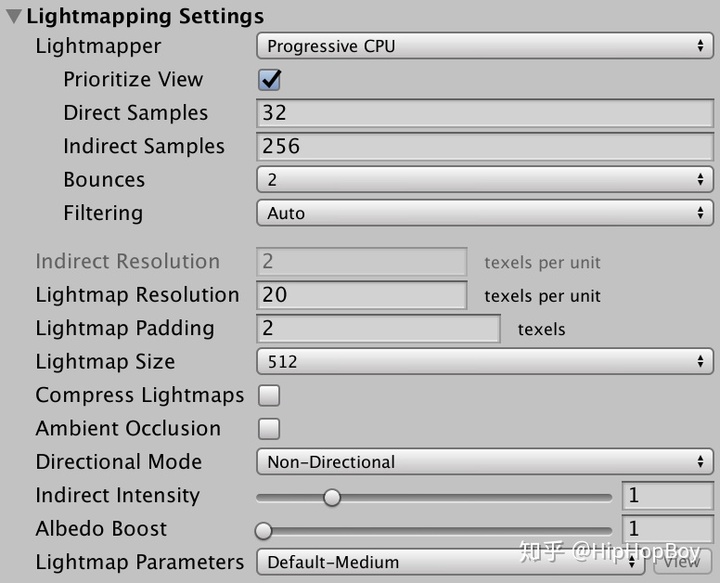Viewport: 720px width, 583px height.
Task: Click the Albedo Boost value field
Action: point(668,529)
